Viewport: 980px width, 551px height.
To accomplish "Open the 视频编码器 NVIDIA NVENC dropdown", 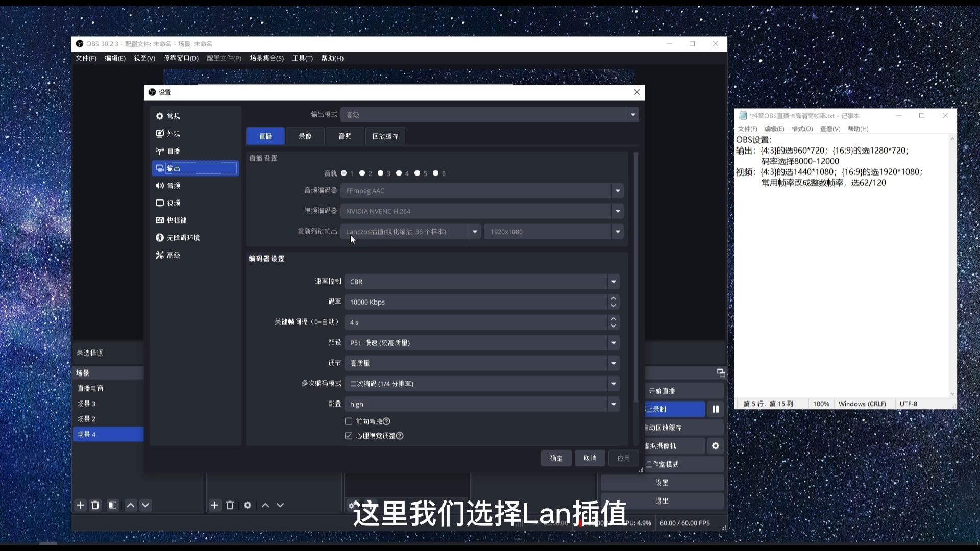I will pyautogui.click(x=482, y=211).
